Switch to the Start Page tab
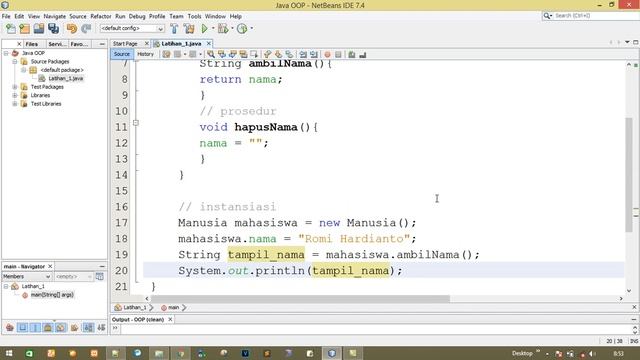Viewport: 640px width, 360px height. (125, 43)
